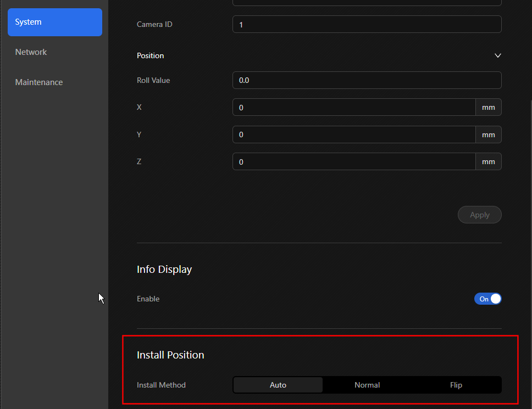Focus the Z position input
The image size is (532, 409).
coord(354,161)
